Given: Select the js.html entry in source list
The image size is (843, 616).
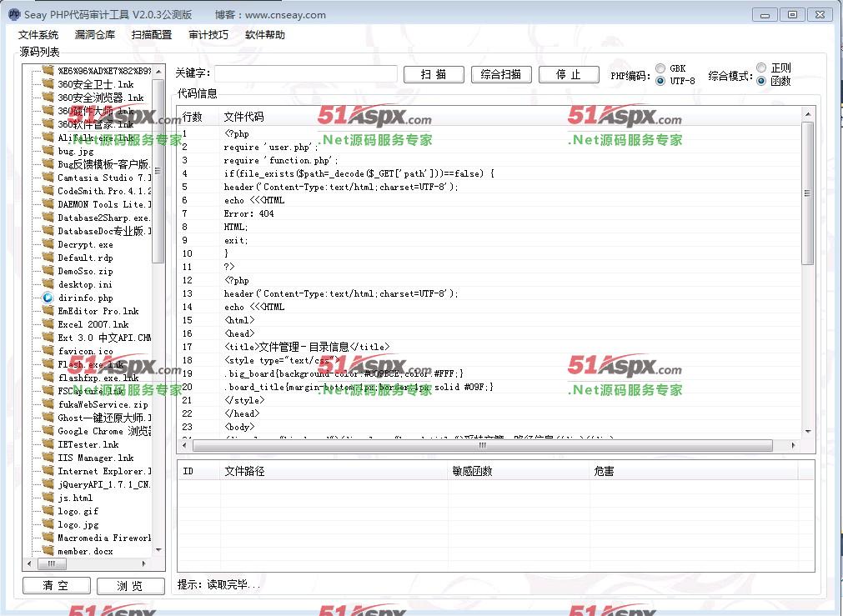Looking at the screenshot, I should click(x=75, y=498).
